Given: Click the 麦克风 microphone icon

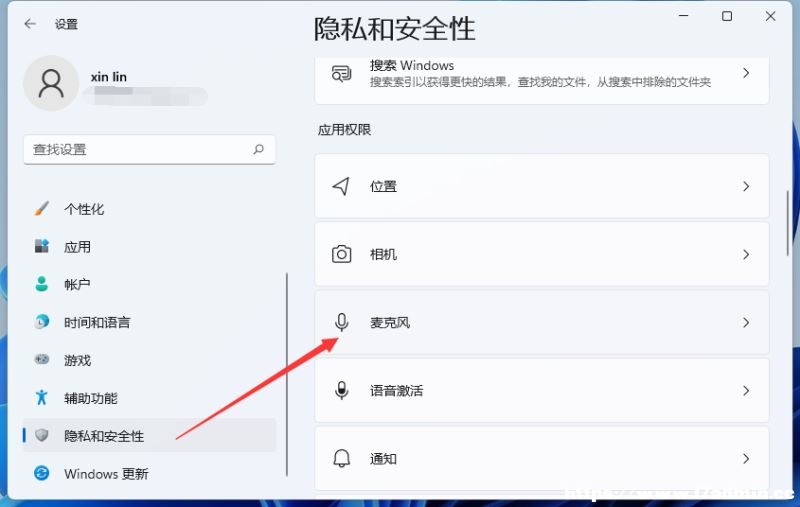Looking at the screenshot, I should (341, 322).
